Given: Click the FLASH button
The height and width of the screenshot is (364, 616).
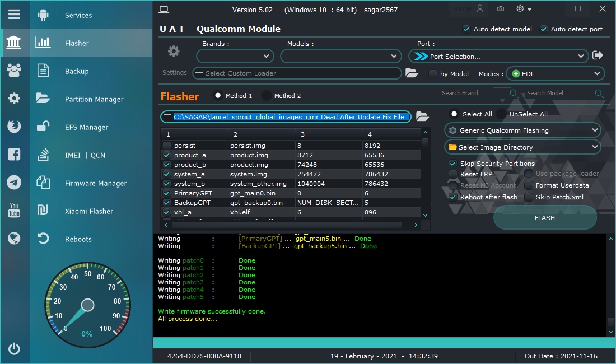Looking at the screenshot, I should pyautogui.click(x=545, y=217).
